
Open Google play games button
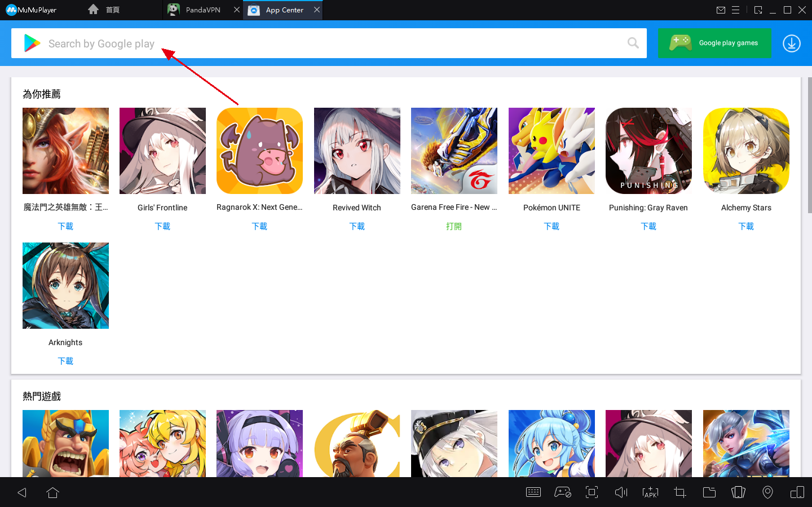[714, 43]
